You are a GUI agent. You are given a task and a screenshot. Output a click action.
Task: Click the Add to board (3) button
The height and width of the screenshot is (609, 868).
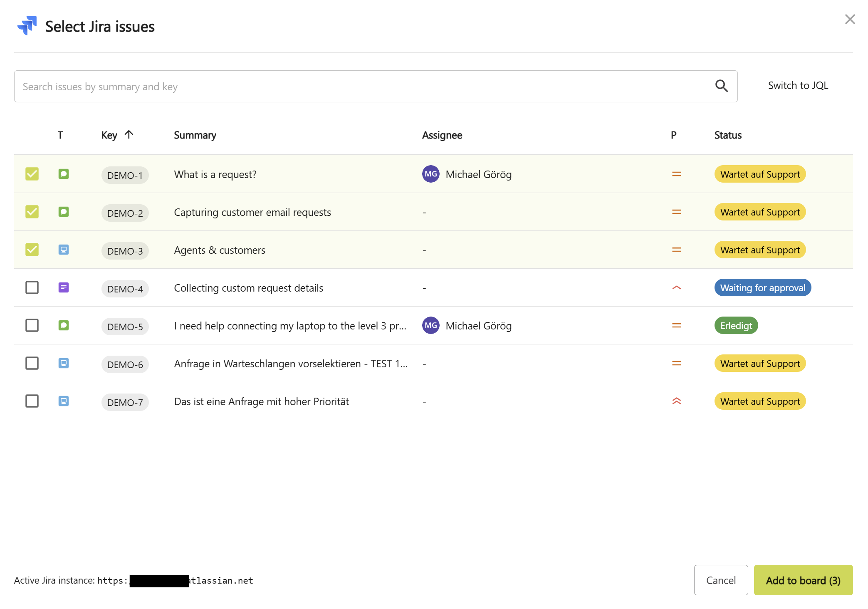pyautogui.click(x=803, y=580)
